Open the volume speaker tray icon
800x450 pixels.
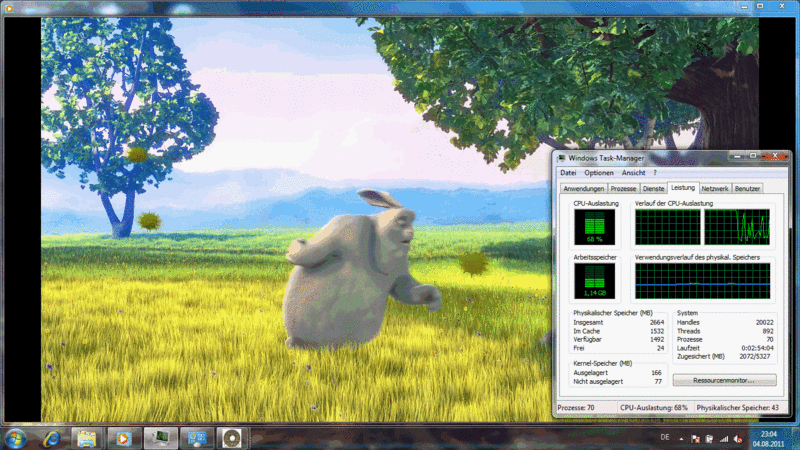click(738, 439)
